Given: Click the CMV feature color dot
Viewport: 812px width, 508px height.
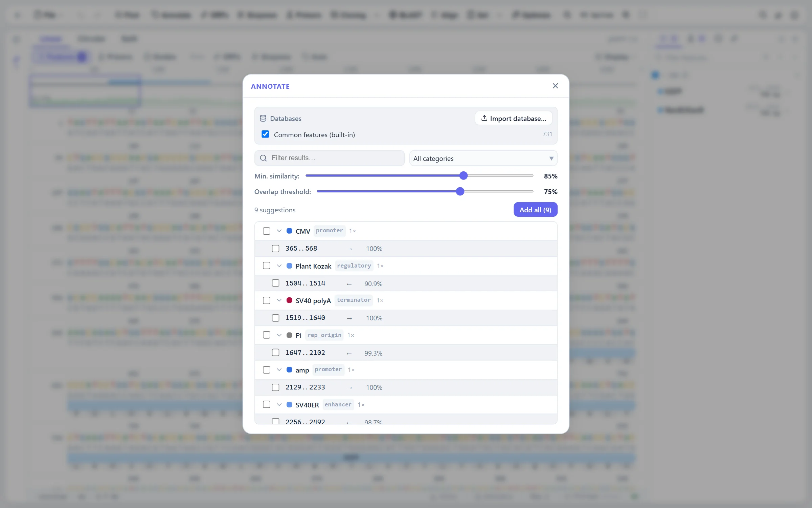Looking at the screenshot, I should pyautogui.click(x=289, y=231).
